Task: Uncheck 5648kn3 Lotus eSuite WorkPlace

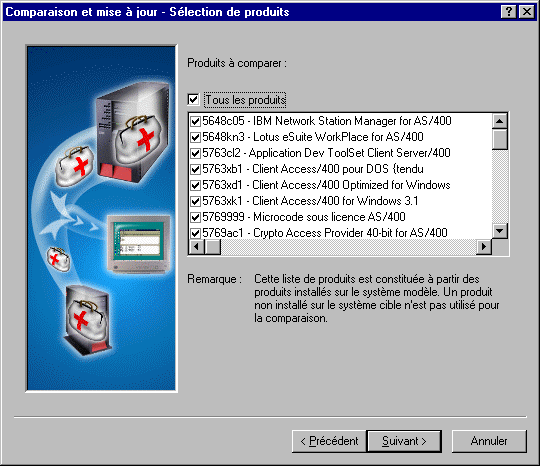Action: [x=196, y=137]
